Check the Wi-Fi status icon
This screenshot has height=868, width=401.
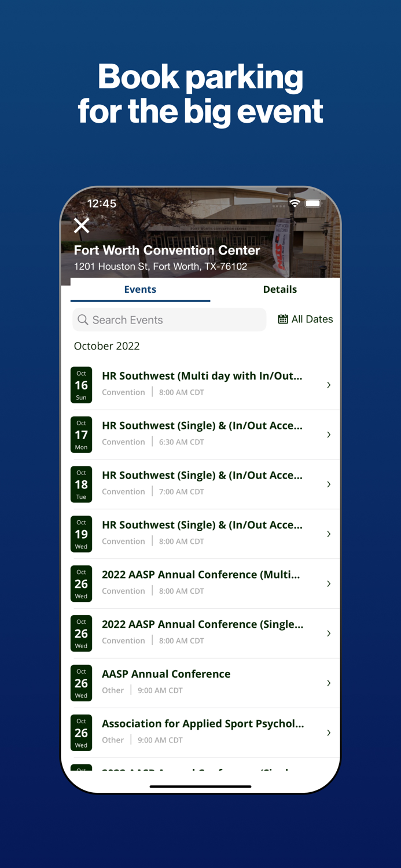tap(295, 203)
